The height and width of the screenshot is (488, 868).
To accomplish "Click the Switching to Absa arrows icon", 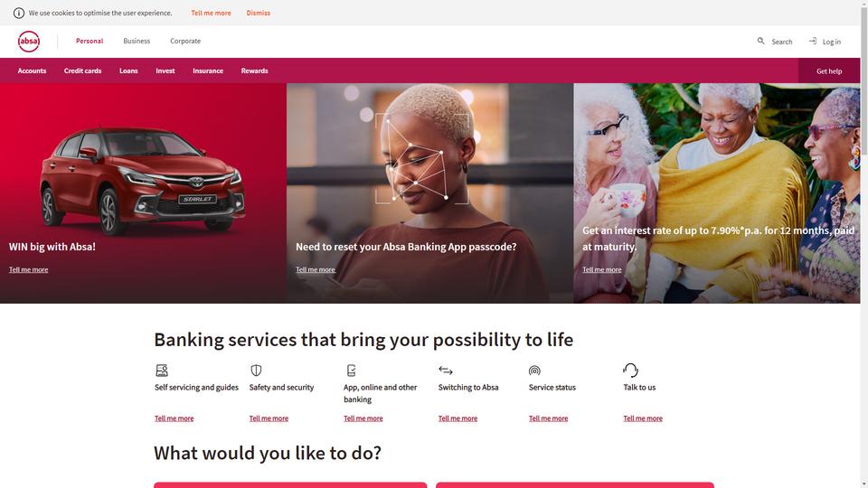I will coord(446,371).
